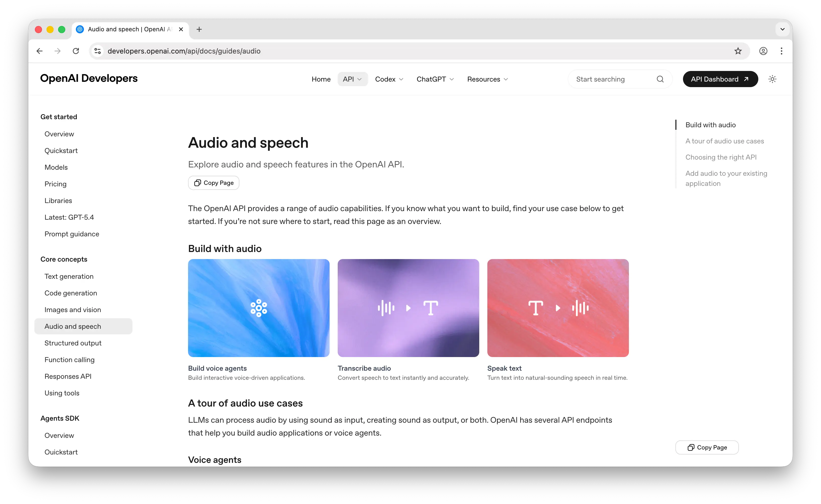821x504 pixels.
Task: Expand the Resources dropdown
Action: [487, 79]
